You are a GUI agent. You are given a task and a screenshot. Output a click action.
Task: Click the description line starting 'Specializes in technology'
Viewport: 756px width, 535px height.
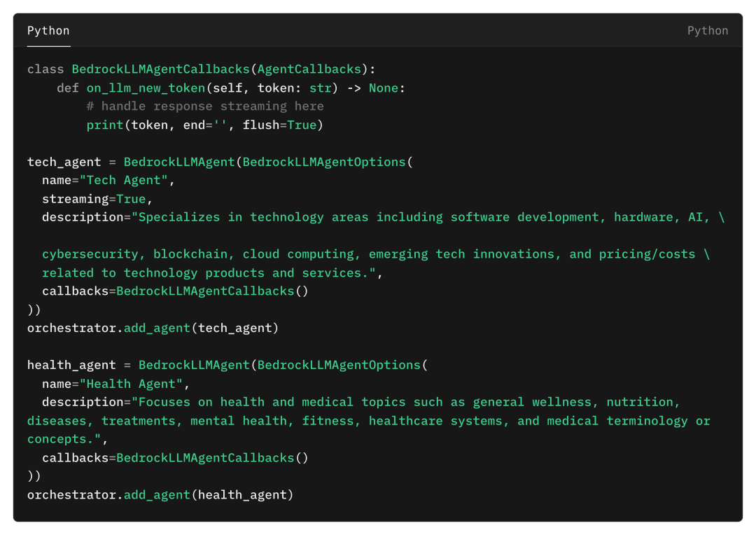pos(384,218)
